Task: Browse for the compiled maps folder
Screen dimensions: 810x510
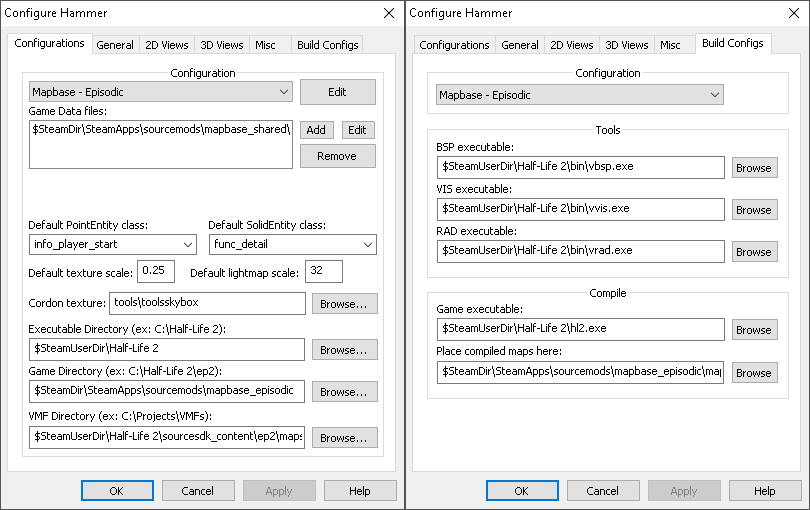Action: pyautogui.click(x=753, y=373)
